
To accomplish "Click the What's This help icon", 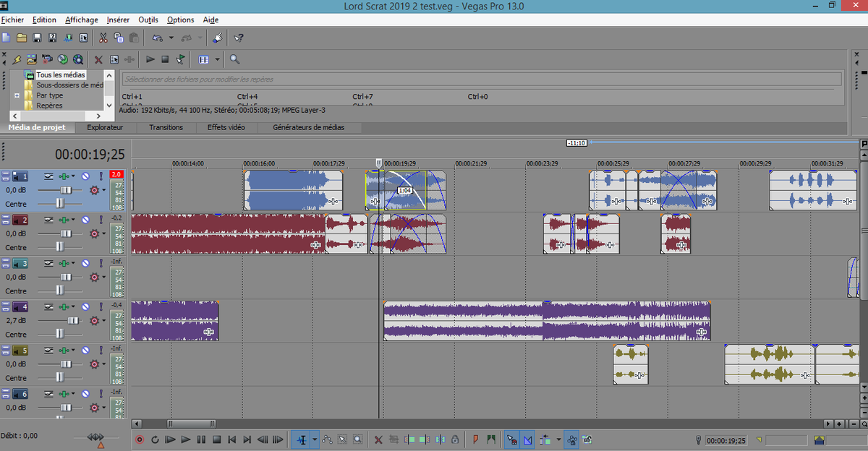I will pos(239,38).
